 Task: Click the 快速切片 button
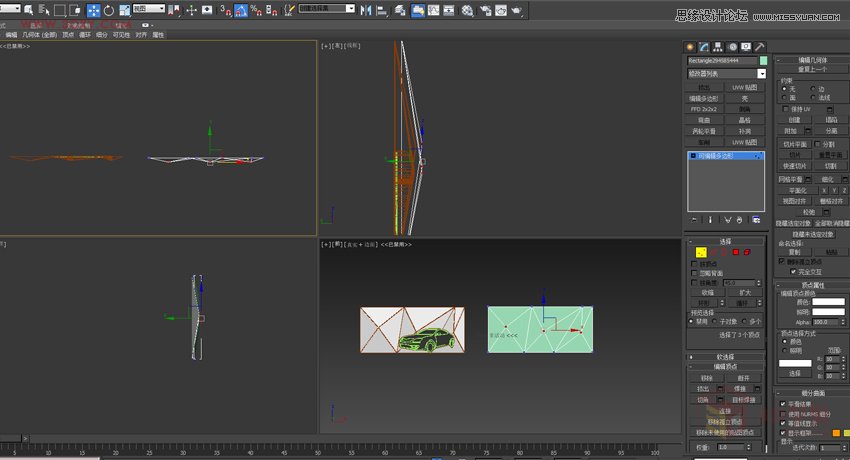point(794,166)
